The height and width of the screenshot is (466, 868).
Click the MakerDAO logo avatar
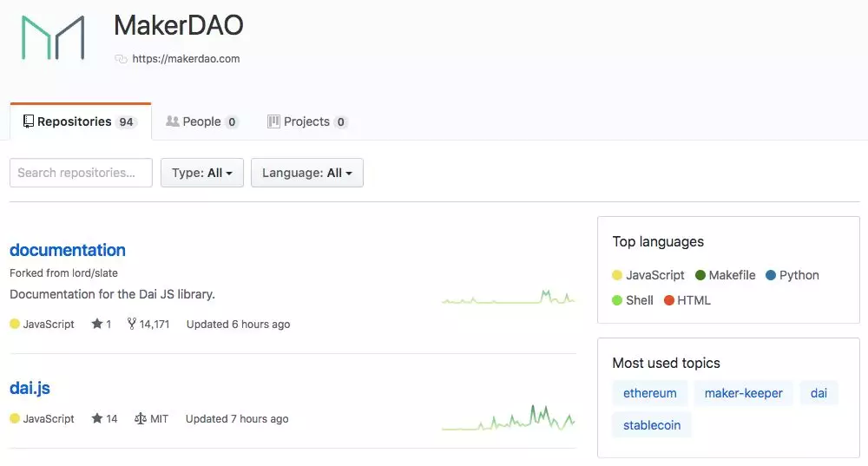53,37
